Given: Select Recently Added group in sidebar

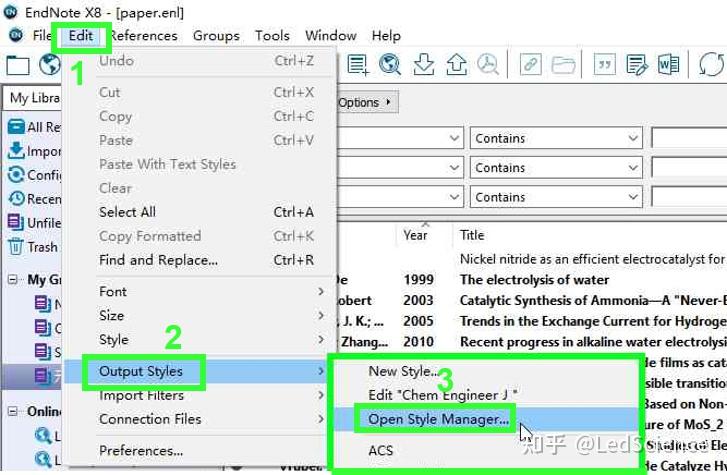Looking at the screenshot, I should (34, 199).
